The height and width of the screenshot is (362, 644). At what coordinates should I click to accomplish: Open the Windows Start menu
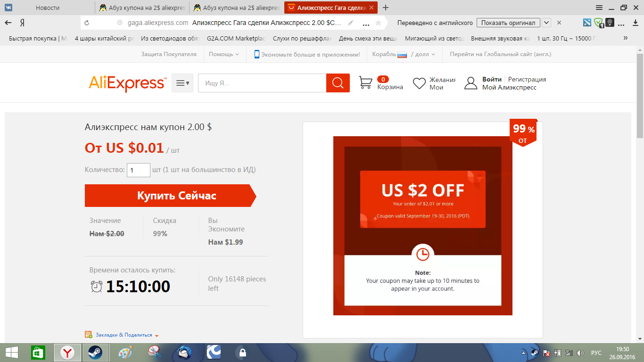12,353
